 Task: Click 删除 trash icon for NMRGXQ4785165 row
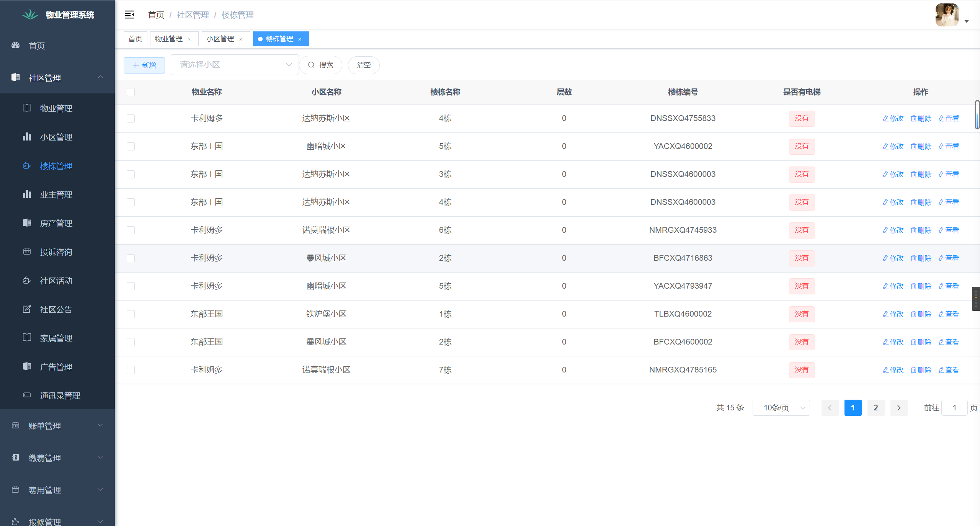pyautogui.click(x=913, y=370)
